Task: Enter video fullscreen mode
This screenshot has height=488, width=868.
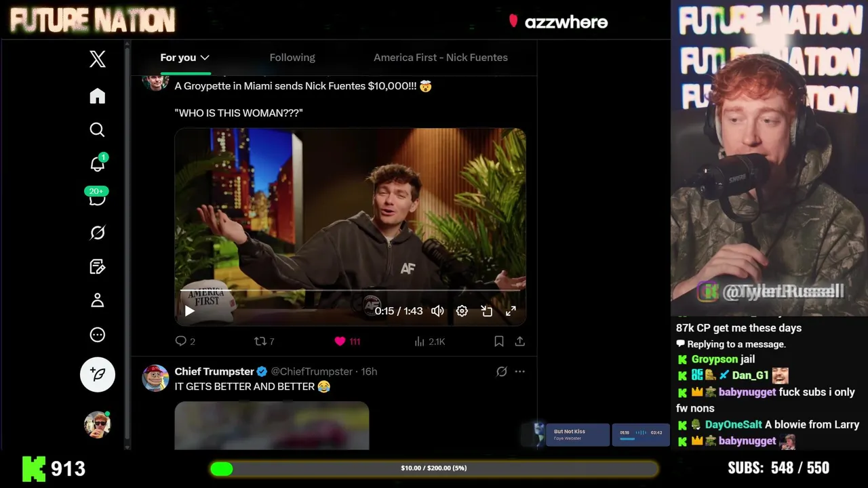Action: click(x=511, y=311)
